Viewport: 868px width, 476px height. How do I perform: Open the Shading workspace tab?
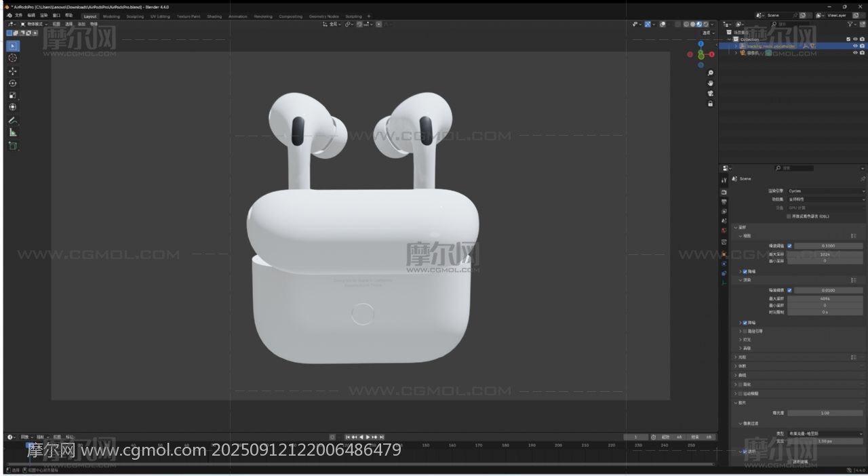[214, 16]
